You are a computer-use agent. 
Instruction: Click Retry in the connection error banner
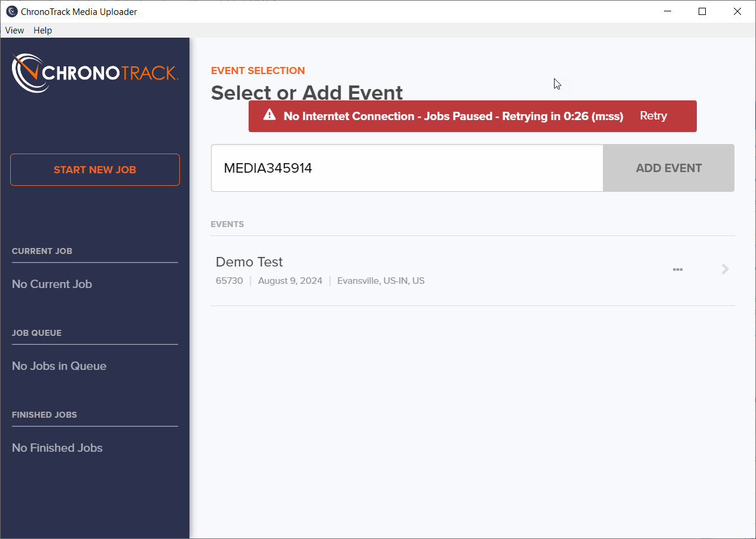coord(653,116)
